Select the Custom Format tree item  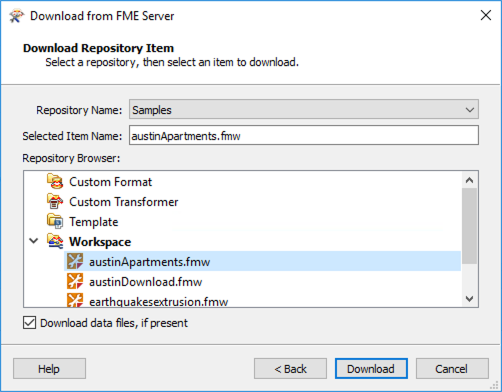(x=110, y=182)
